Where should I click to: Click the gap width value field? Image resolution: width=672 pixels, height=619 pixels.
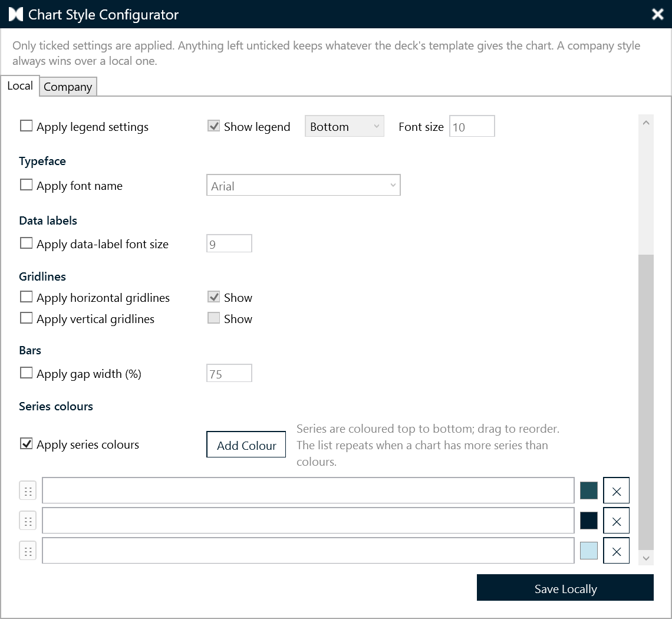[x=229, y=373]
